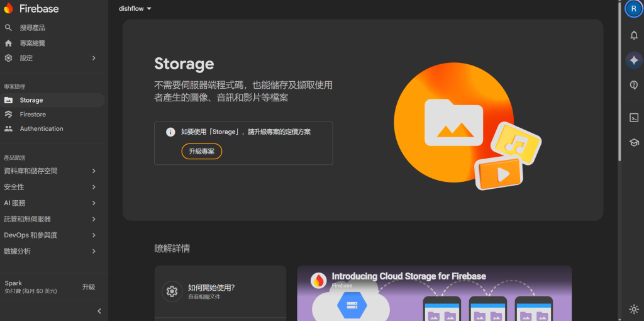Open the dishflow project dropdown
This screenshot has width=644, height=321.
135,9
